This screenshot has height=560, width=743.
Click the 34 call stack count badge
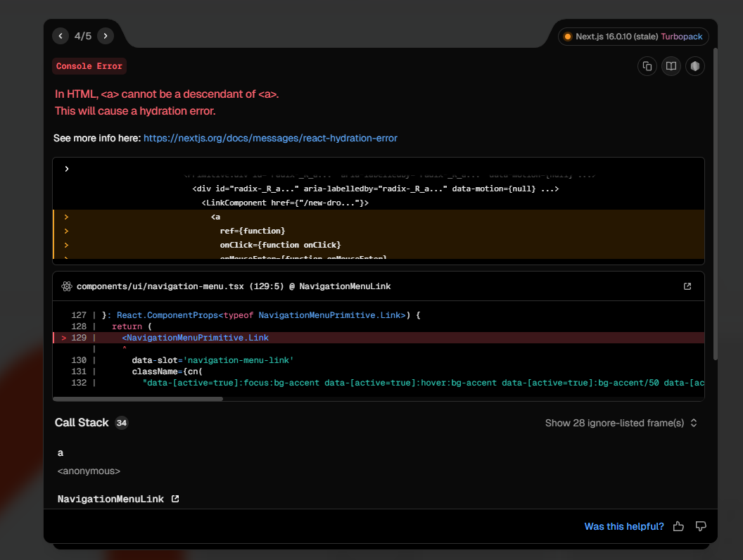point(122,423)
